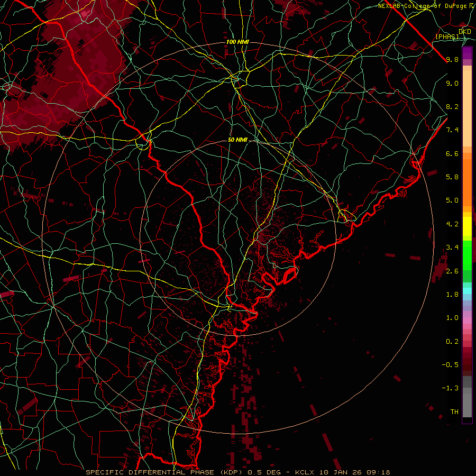Screen dimensions: 476x476
Task: Click the 09:18 timestamp in the footer
Action: point(378,472)
